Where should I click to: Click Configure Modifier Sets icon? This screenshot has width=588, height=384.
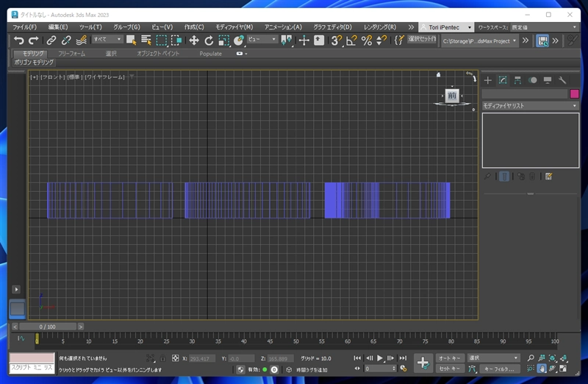(548, 176)
